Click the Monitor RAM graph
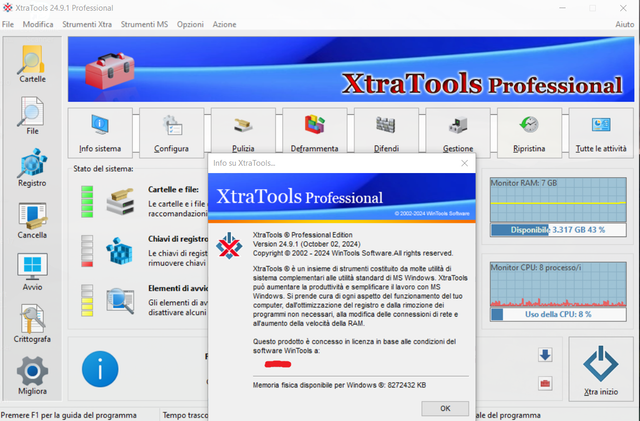Screen dimensions: 640x421 point(558,200)
